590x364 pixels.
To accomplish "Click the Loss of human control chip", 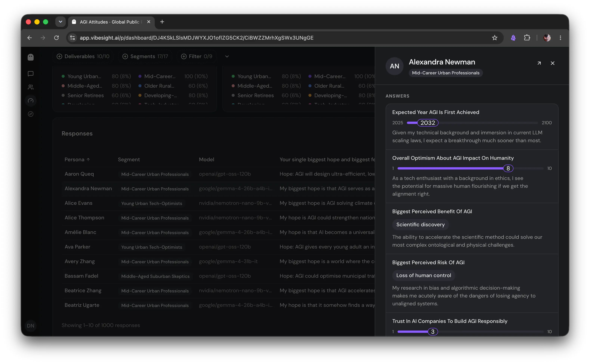I will [424, 275].
